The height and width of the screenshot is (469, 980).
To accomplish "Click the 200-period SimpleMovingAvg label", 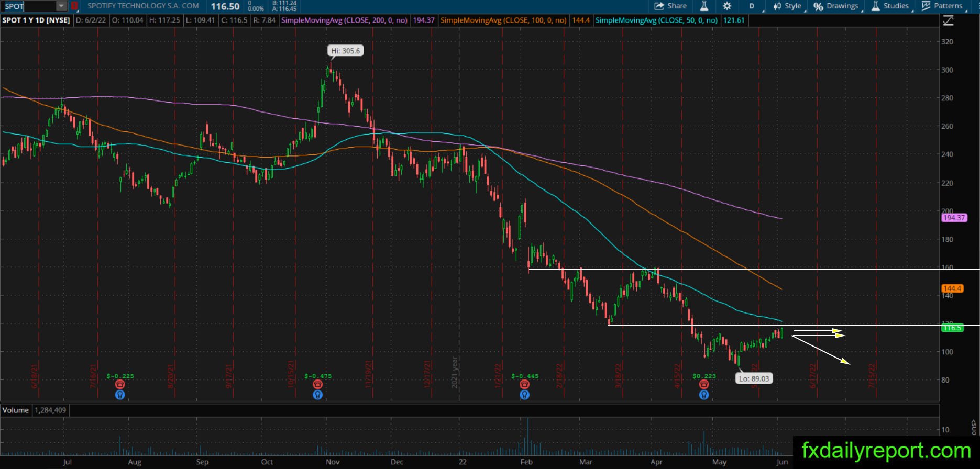I will coord(345,20).
